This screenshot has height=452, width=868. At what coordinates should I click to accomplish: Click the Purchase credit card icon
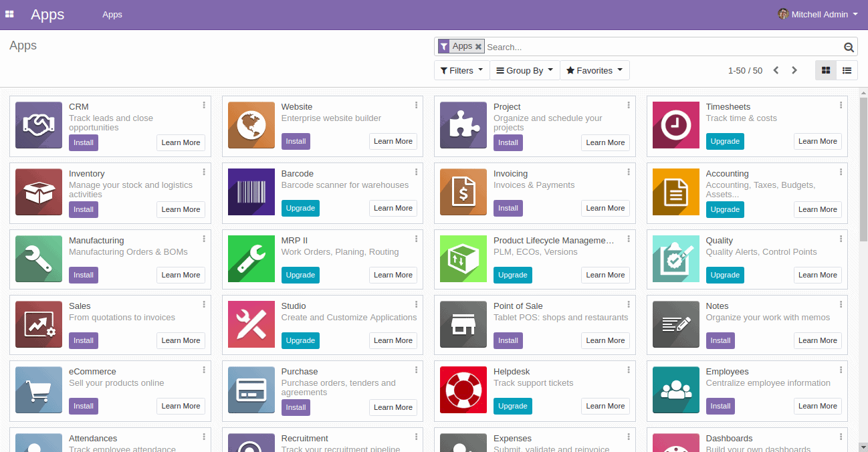coord(251,390)
